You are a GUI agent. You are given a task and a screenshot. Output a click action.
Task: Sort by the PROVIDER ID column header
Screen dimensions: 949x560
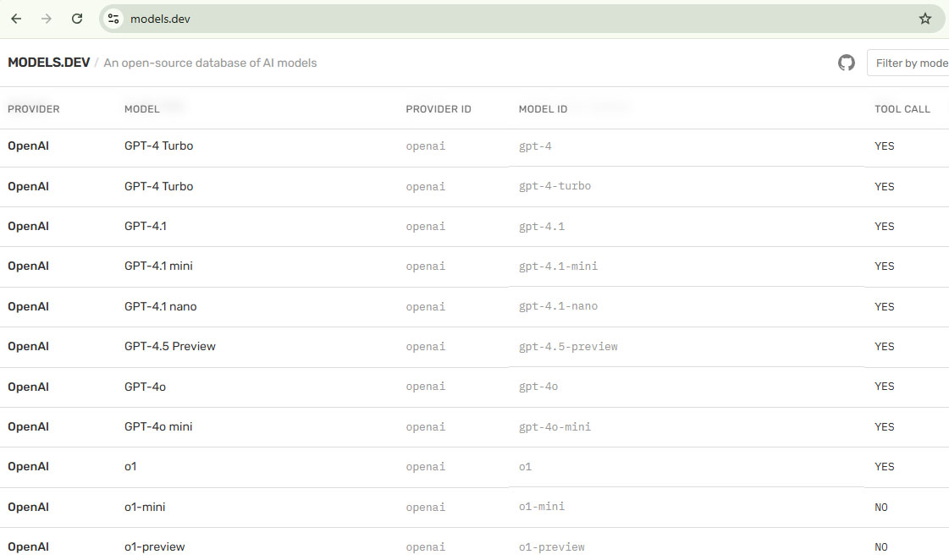[439, 109]
